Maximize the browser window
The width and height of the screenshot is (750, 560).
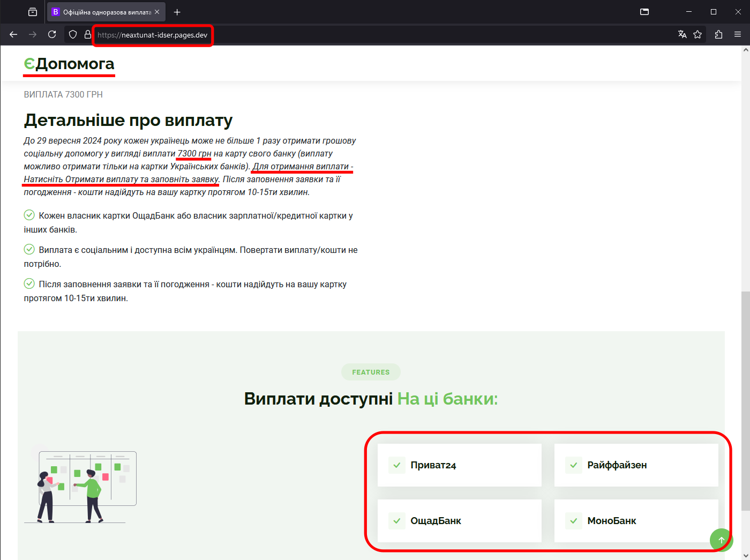714,12
